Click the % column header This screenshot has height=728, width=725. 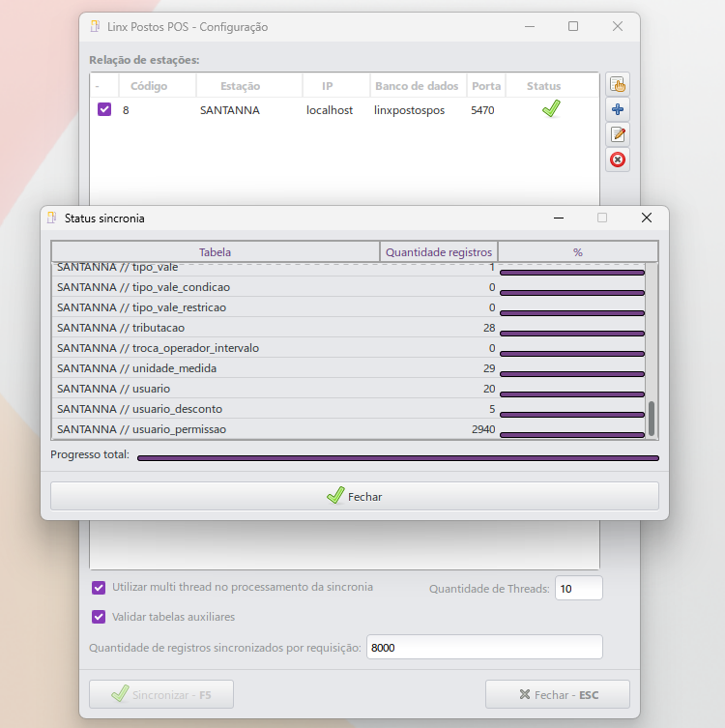(578, 252)
